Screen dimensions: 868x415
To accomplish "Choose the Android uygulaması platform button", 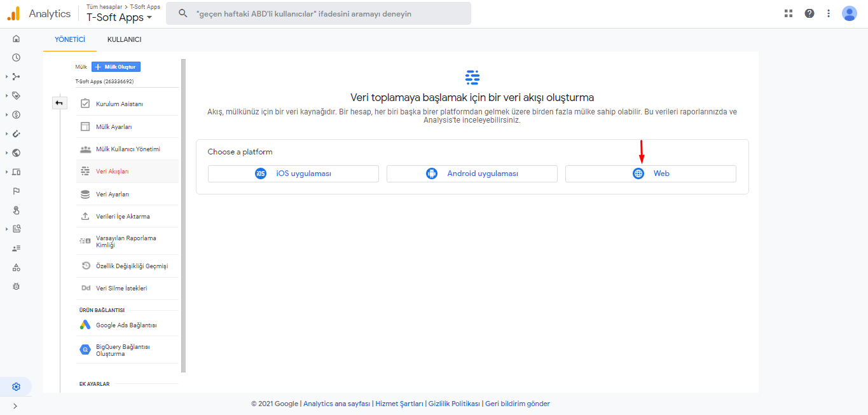I will coord(472,173).
